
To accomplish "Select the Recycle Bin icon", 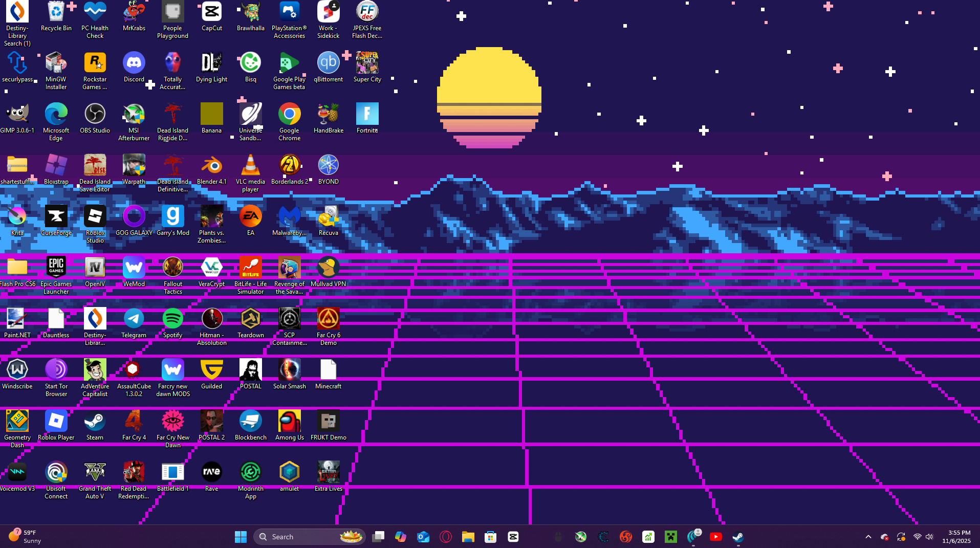I will point(56,12).
